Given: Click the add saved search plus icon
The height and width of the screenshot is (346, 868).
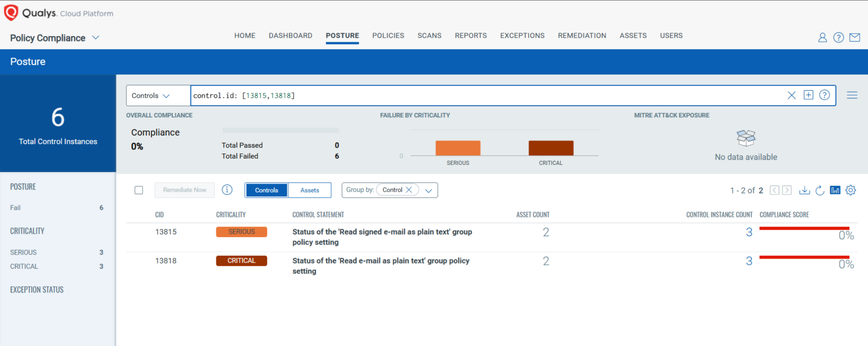Looking at the screenshot, I should point(808,95).
